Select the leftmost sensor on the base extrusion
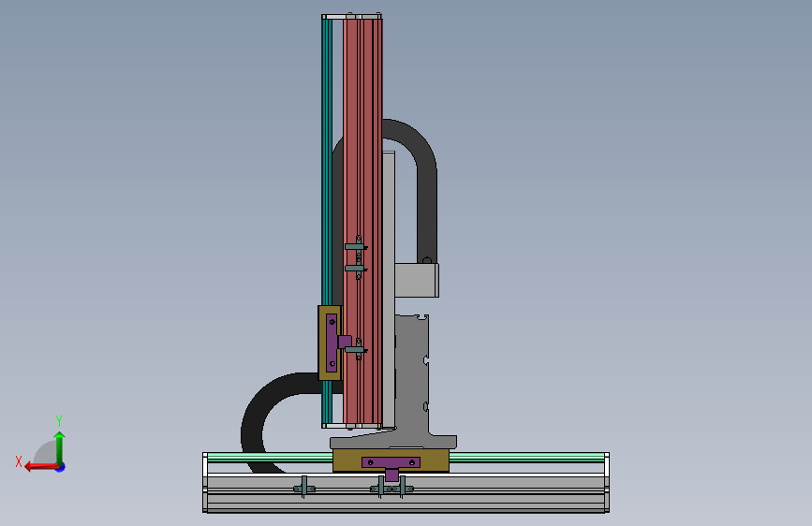Viewport: 812px width, 526px height. click(304, 488)
